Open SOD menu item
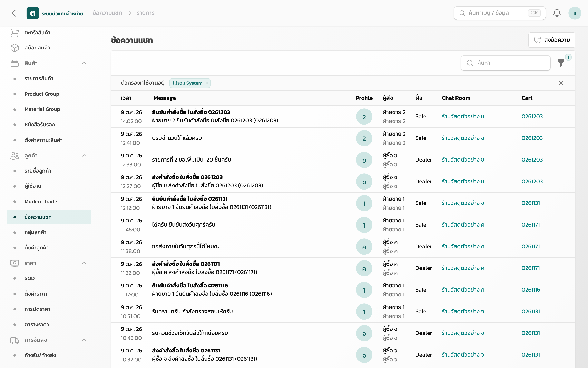 tap(29, 278)
